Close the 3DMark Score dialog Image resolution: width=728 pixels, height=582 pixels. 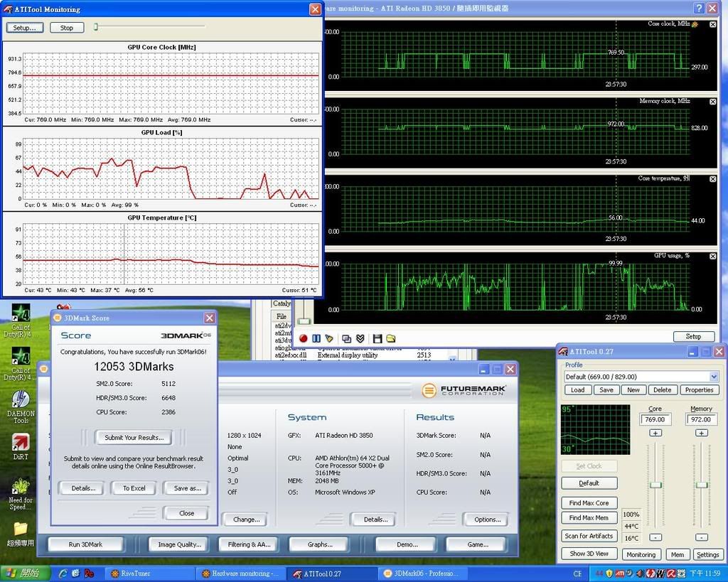click(210, 318)
